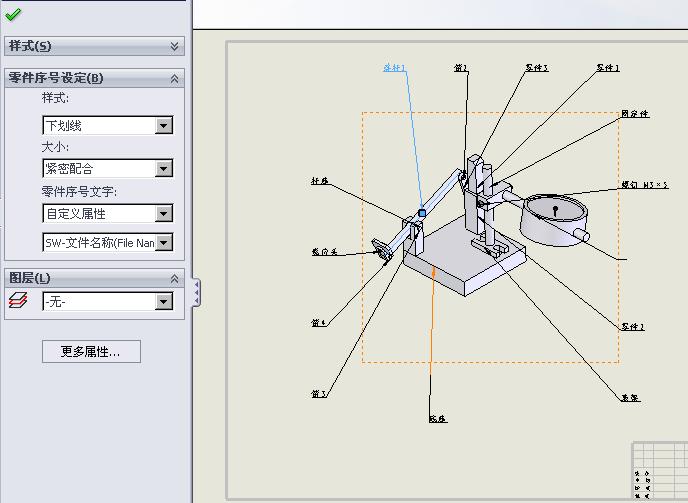Open the layer dropdown showing -无-
The height and width of the screenshot is (503, 688).
click(x=164, y=301)
